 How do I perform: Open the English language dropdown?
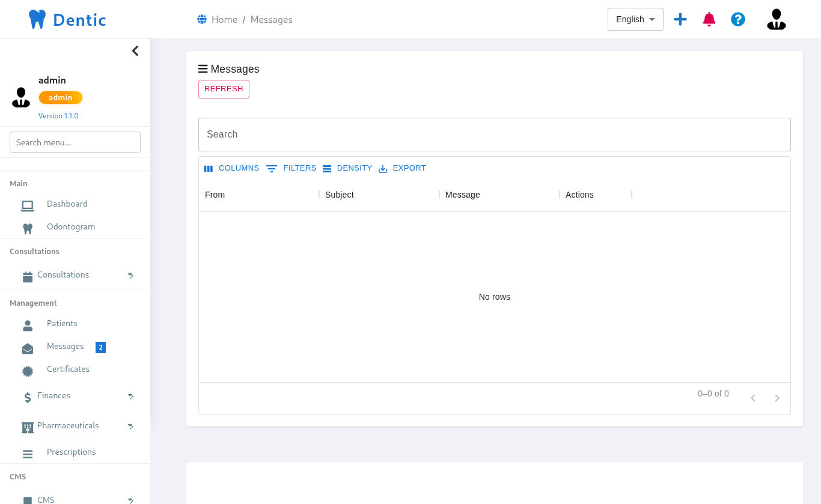635,19
